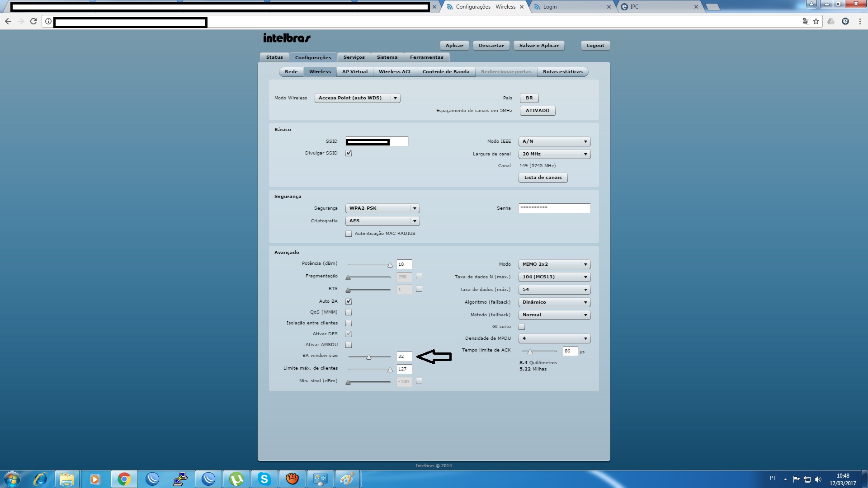Image resolution: width=868 pixels, height=488 pixels.
Task: Launch Skype from the taskbar
Action: click(264, 479)
